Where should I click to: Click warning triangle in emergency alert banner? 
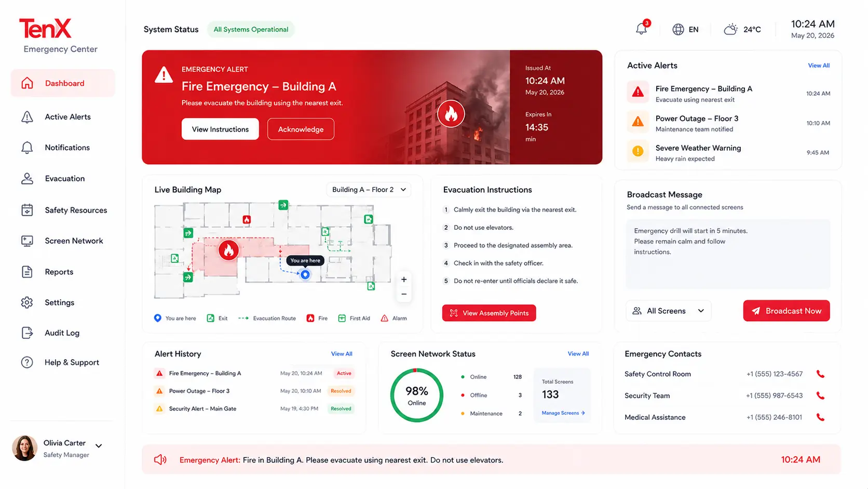[164, 75]
